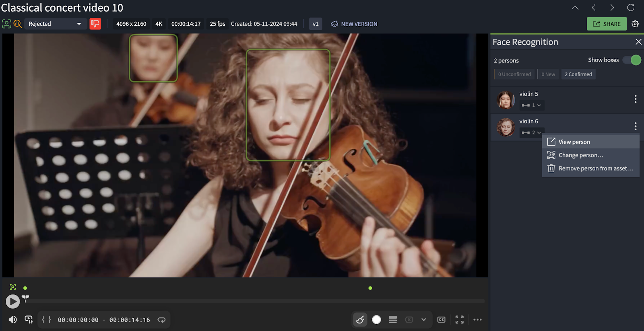Refresh the asset with the reload icon
Screen dimensions: 644x331
click(631, 8)
